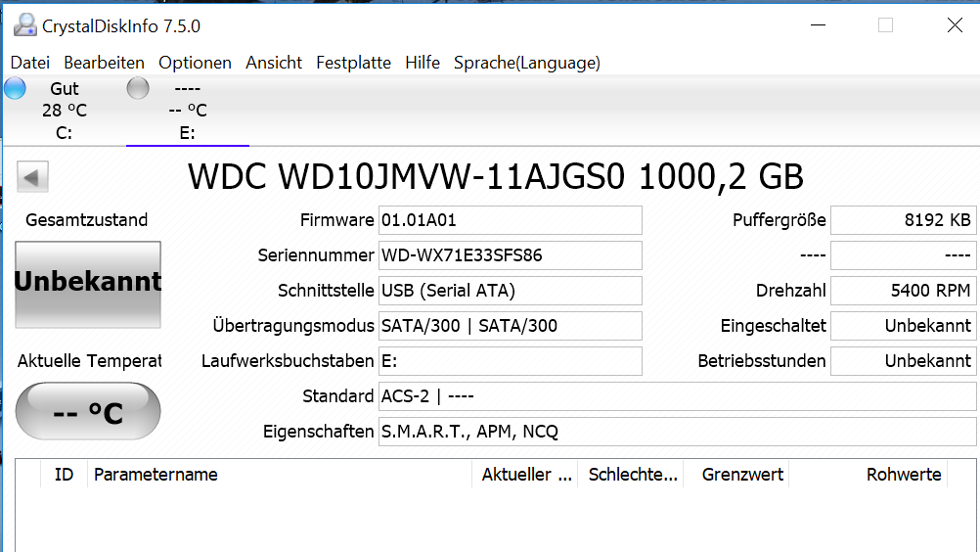
Task: Click the Laufwerksbuchstaben E: field
Action: pos(510,361)
